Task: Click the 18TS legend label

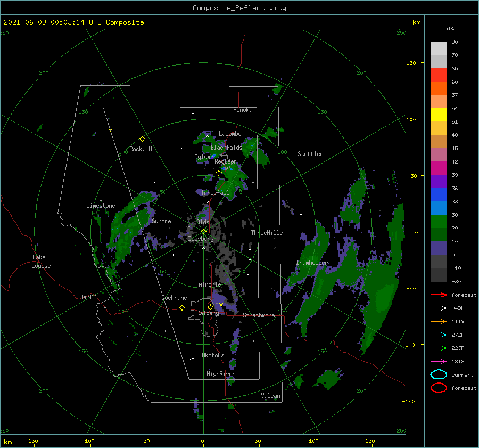Action: coord(458,362)
